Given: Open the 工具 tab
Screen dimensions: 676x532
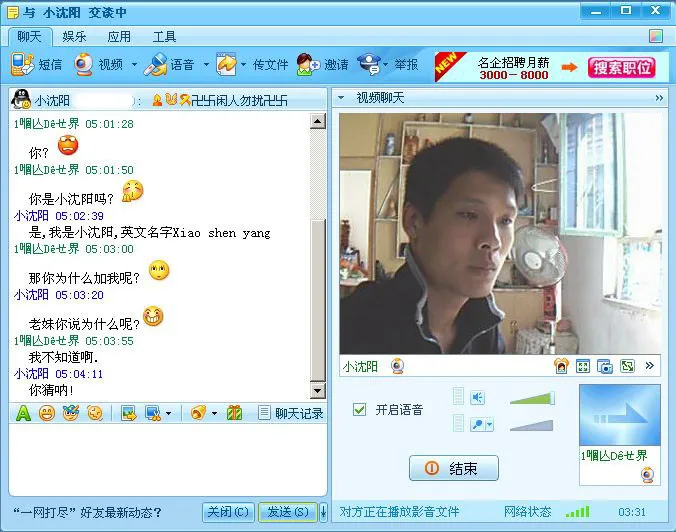Looking at the screenshot, I should coord(164,37).
